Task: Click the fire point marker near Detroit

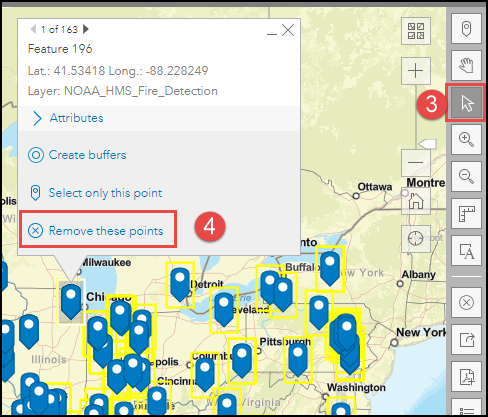Action: [180, 284]
